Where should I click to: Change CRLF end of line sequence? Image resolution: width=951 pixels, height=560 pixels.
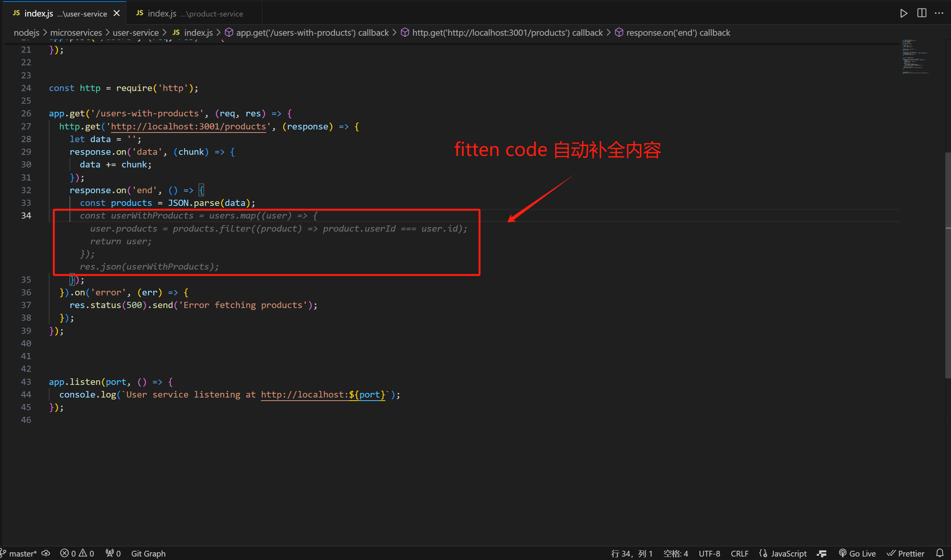click(x=739, y=553)
